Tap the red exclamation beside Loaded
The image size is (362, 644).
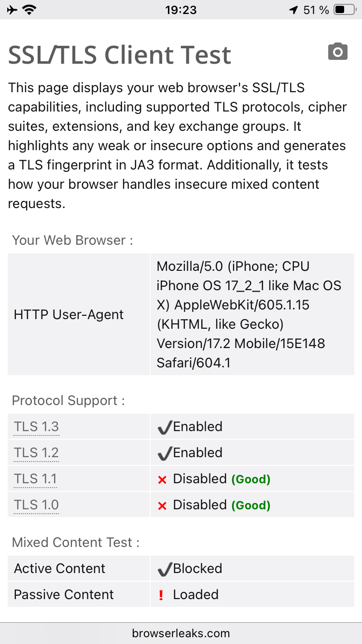point(161,595)
